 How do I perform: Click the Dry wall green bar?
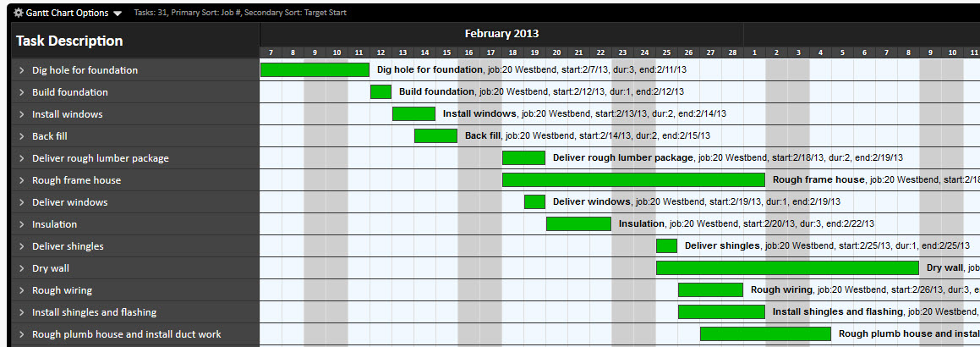(787, 267)
